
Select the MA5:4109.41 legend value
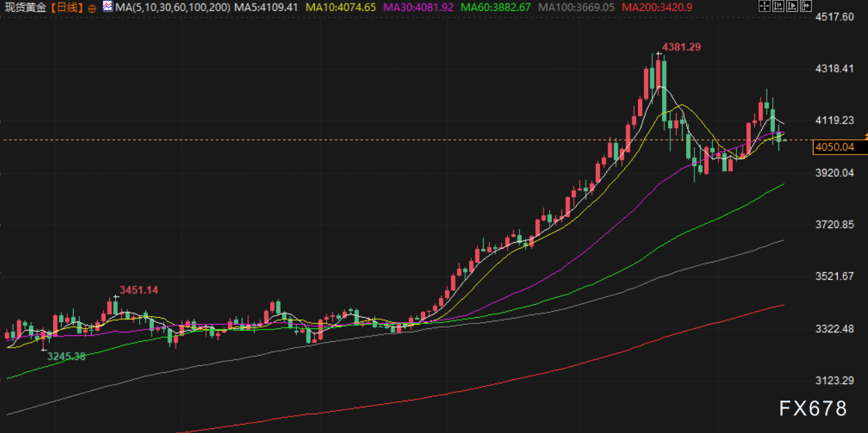(266, 8)
